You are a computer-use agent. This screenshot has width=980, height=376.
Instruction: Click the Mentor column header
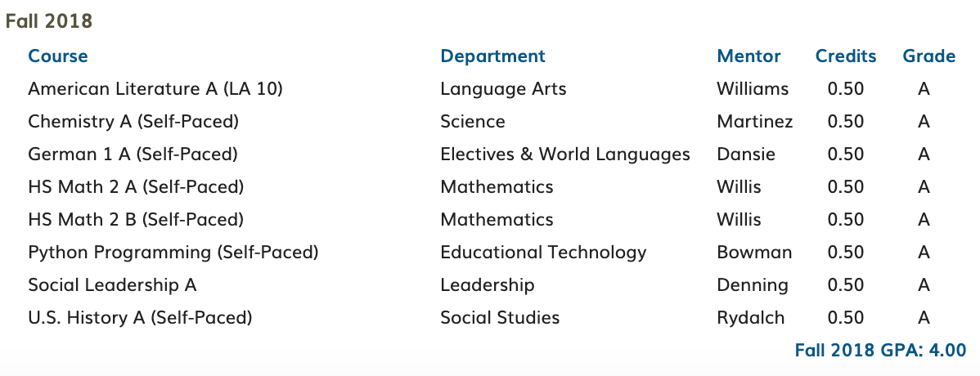pos(748,56)
